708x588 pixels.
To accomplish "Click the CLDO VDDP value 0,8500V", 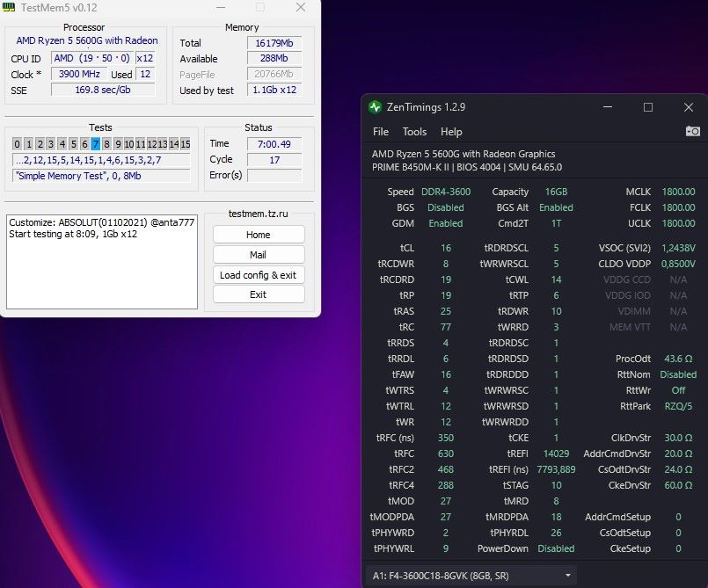I will pos(678,264).
